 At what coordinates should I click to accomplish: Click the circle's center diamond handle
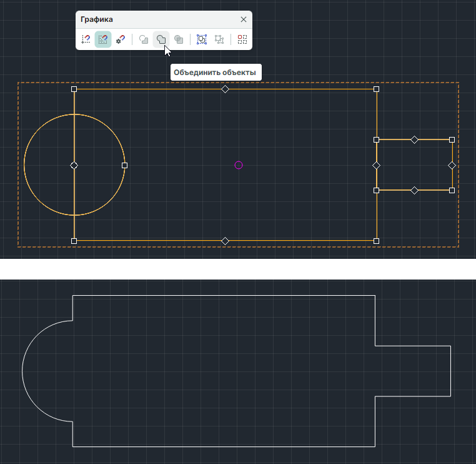click(74, 165)
